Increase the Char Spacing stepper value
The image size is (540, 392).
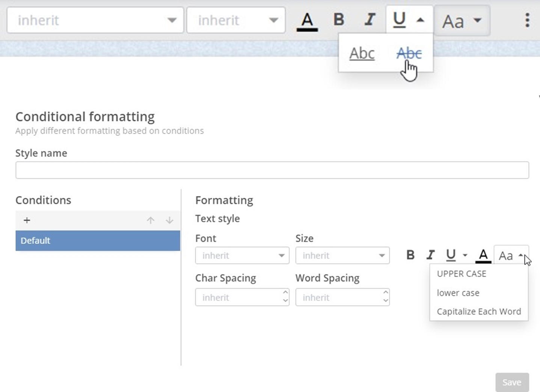pos(285,292)
